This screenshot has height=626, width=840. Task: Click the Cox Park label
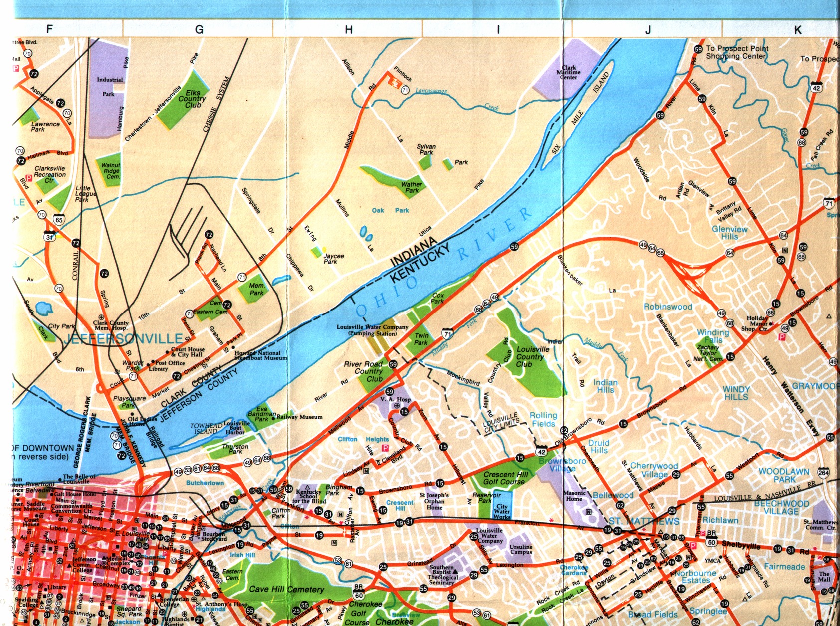(x=437, y=298)
